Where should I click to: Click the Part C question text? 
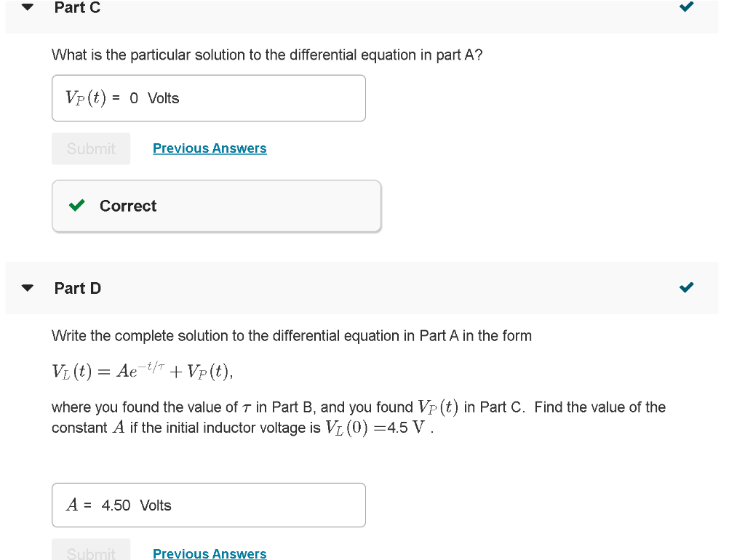[267, 55]
